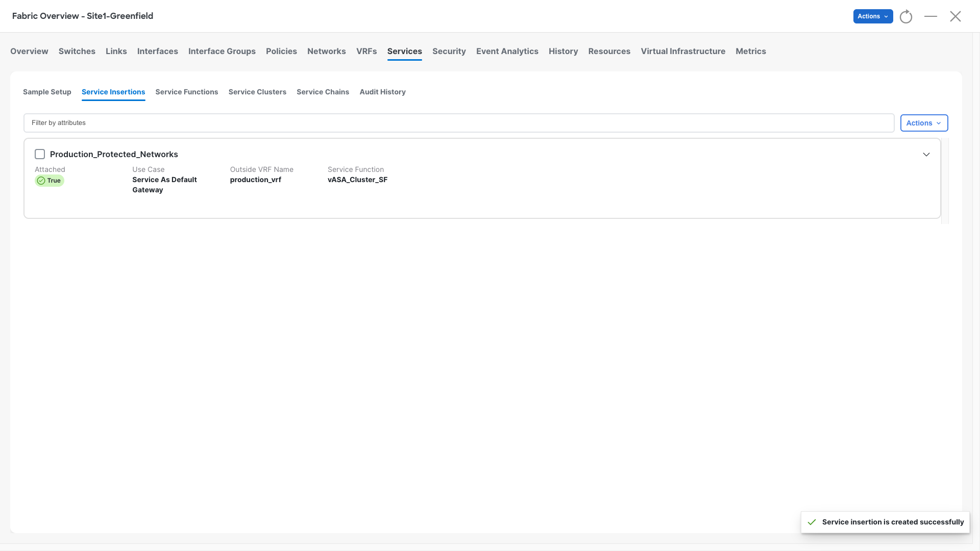Screen dimensions: 980x551
Task: Open the Interfaces tab
Action: point(158,51)
